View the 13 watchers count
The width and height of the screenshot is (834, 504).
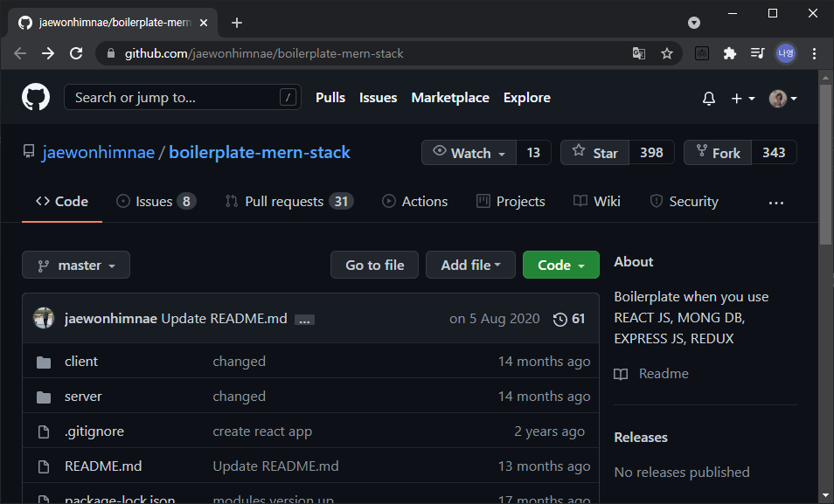(533, 153)
